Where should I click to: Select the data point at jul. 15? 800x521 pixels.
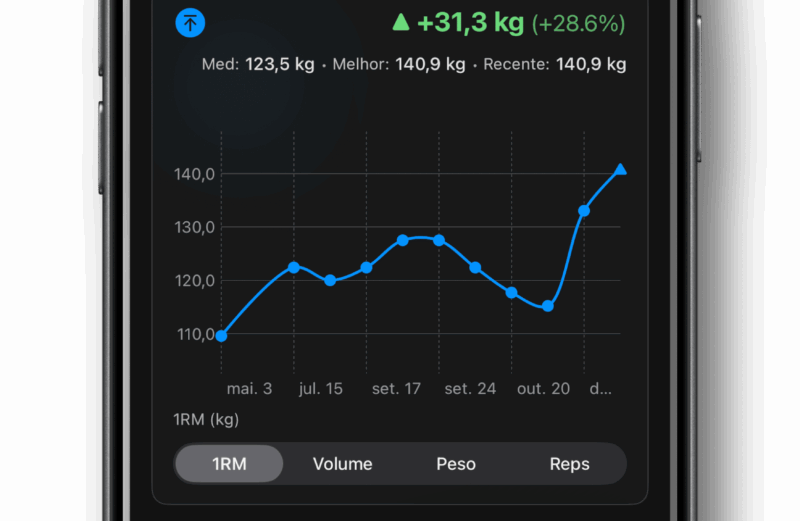click(294, 267)
